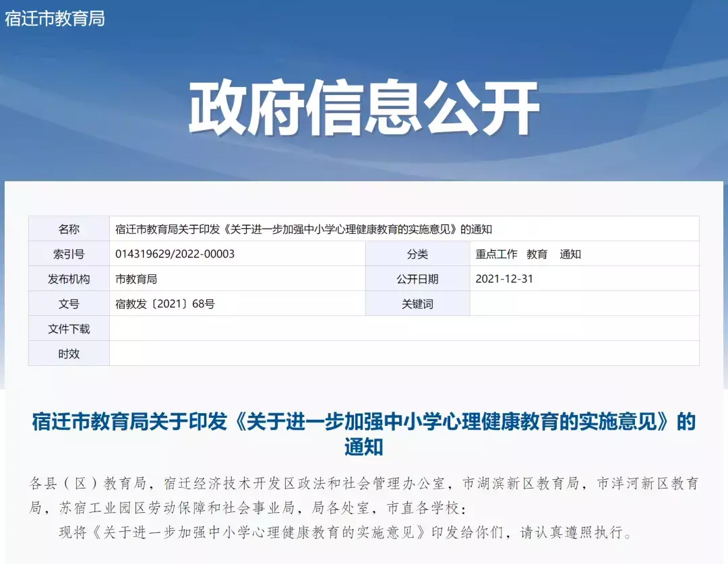Click the paragraph starting 各县（区）教育局
Viewport: 728px width, 564px height.
[363, 496]
